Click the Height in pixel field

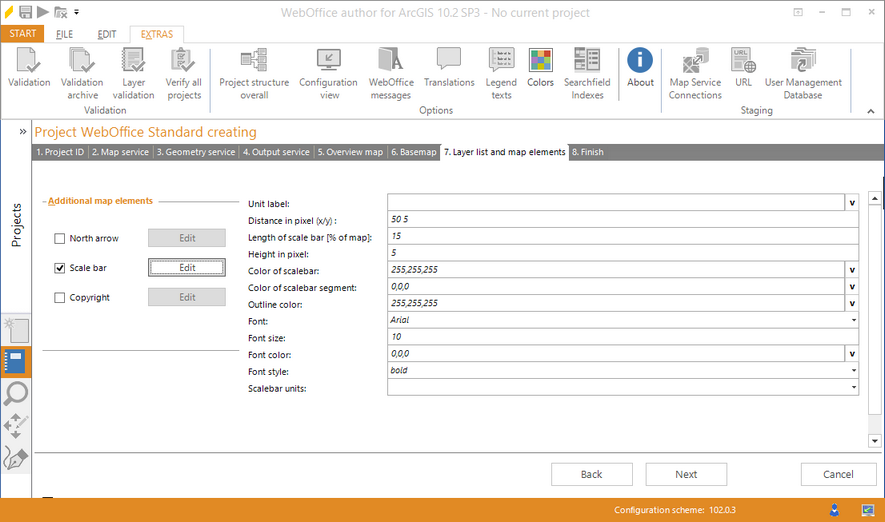click(x=623, y=253)
